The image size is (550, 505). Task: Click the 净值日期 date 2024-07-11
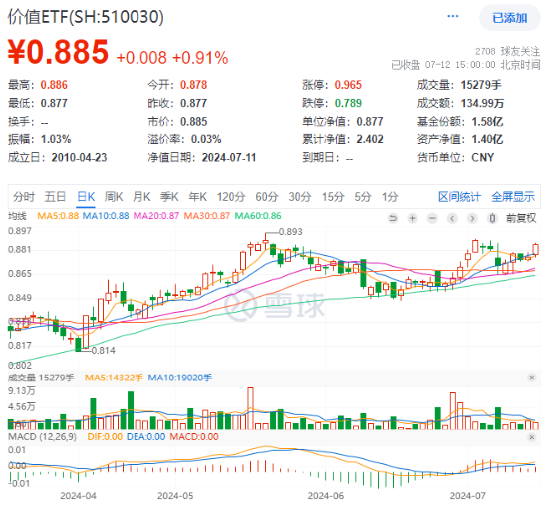pos(229,157)
